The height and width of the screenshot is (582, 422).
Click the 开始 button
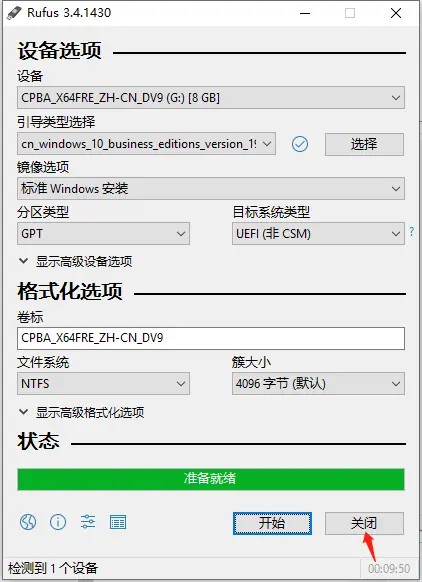pos(272,523)
